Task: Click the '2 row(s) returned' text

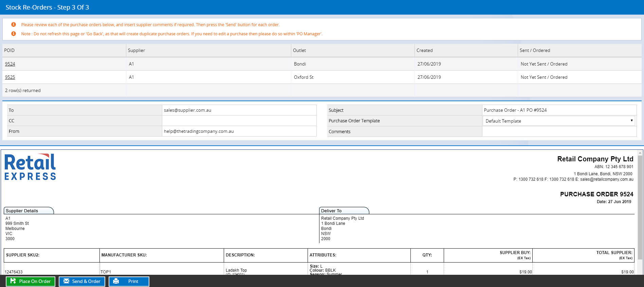Action: (23, 90)
